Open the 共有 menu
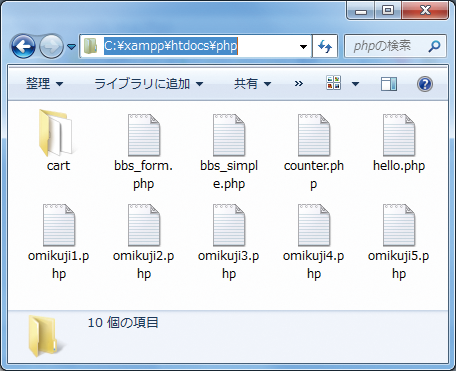The height and width of the screenshot is (371, 456). pyautogui.click(x=252, y=83)
